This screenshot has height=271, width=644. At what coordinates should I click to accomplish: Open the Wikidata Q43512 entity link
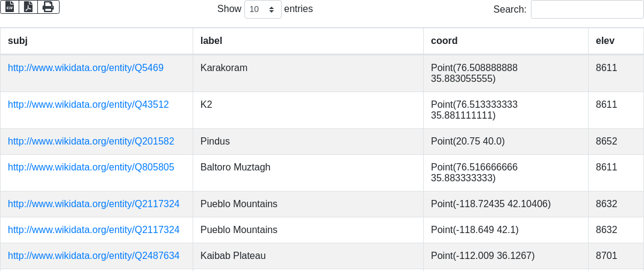[88, 104]
